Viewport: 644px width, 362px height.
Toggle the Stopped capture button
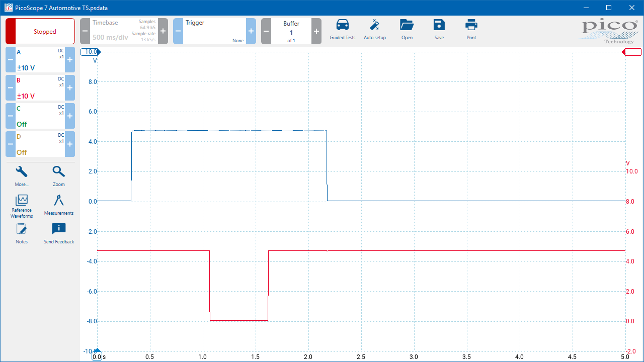[40, 31]
